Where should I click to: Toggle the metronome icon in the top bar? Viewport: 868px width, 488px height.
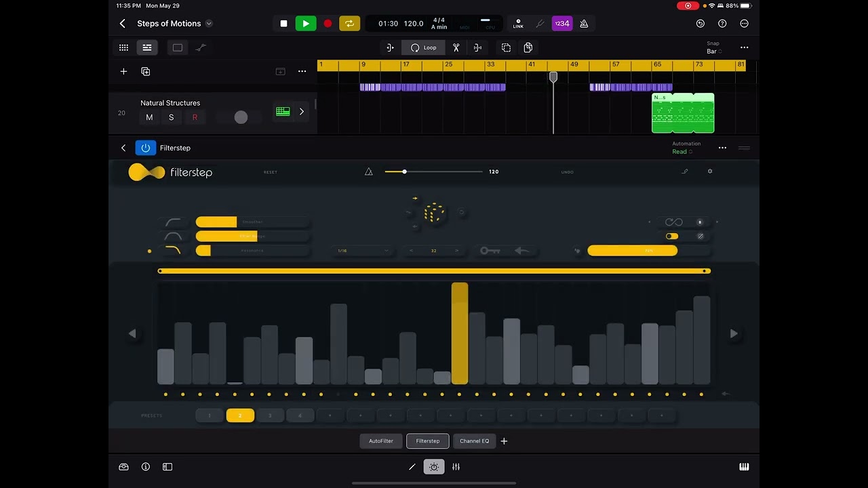584,24
